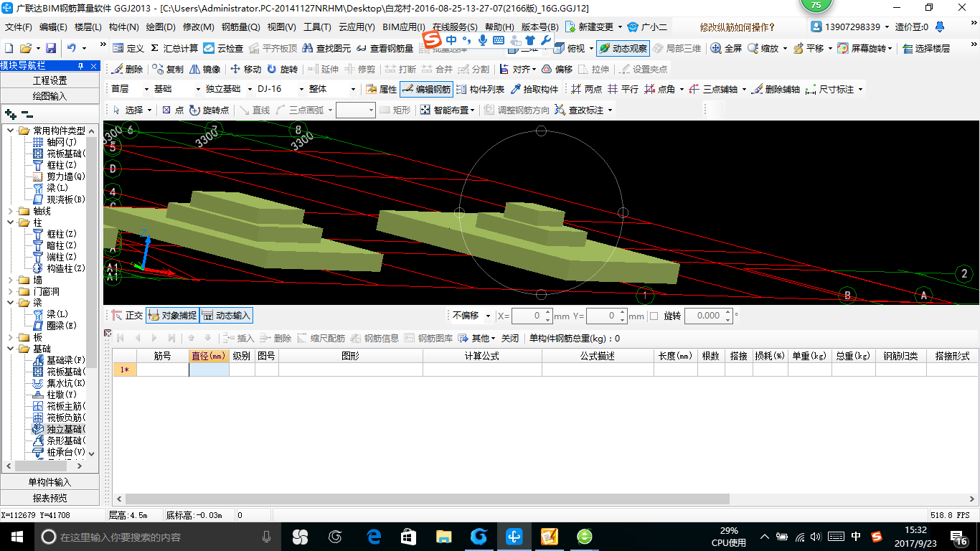The height and width of the screenshot is (551, 980).
Task: Click 删除辅轴 delete auxiliary axis
Action: pos(776,90)
